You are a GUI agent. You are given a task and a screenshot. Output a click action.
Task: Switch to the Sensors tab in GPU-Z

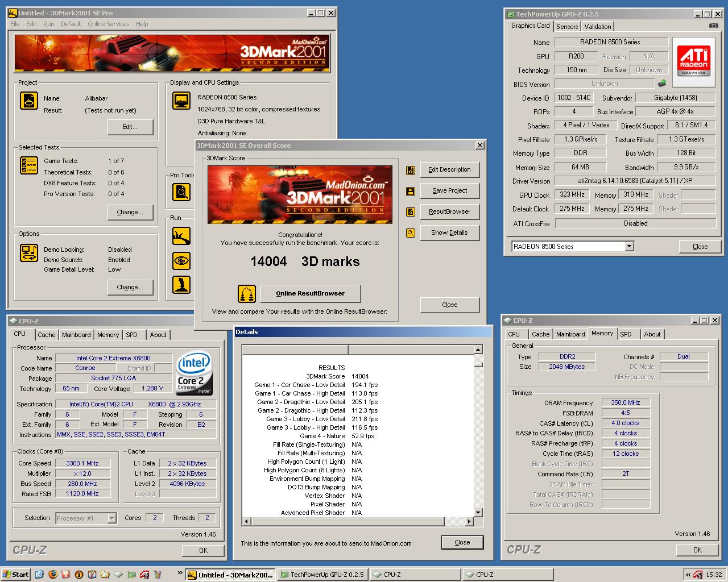567,27
